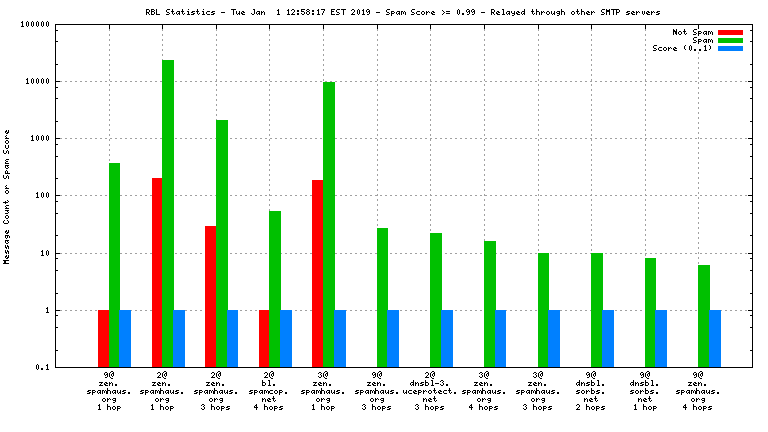Image resolution: width=768 pixels, height=432 pixels.
Task: Click the green Spam legend swatch
Action: coord(731,40)
